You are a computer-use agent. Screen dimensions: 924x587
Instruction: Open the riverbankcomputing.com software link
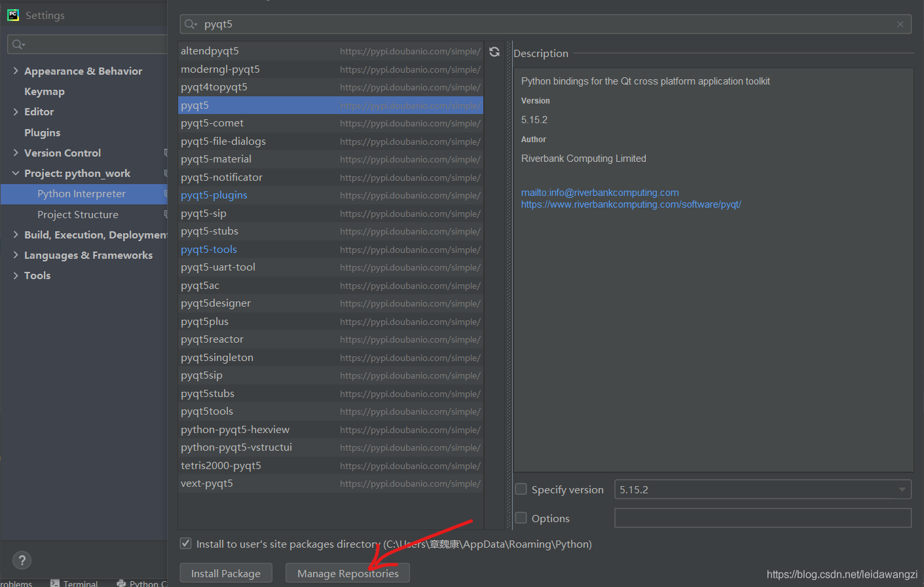click(631, 204)
